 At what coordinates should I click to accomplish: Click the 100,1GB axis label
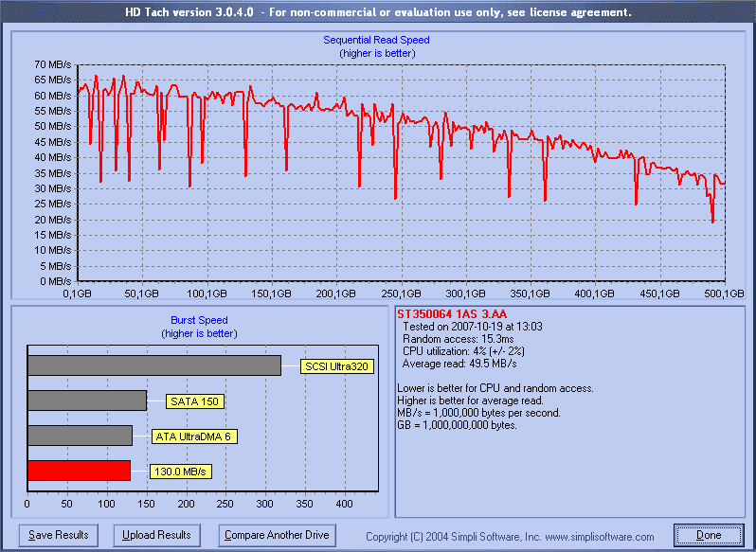207,294
